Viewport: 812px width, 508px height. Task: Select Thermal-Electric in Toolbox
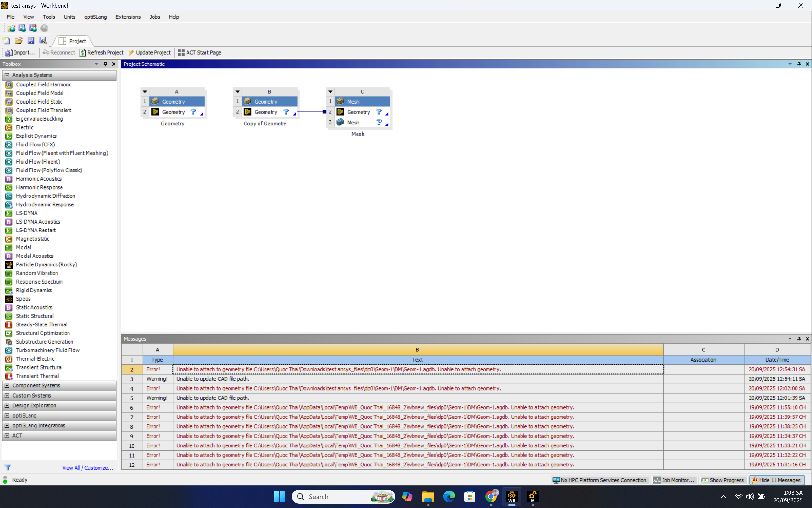point(35,359)
